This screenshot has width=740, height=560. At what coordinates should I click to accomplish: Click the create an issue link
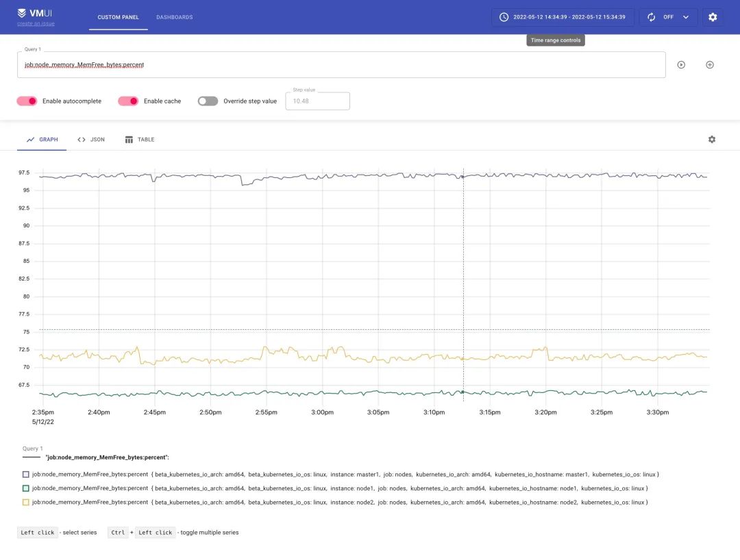pos(36,24)
